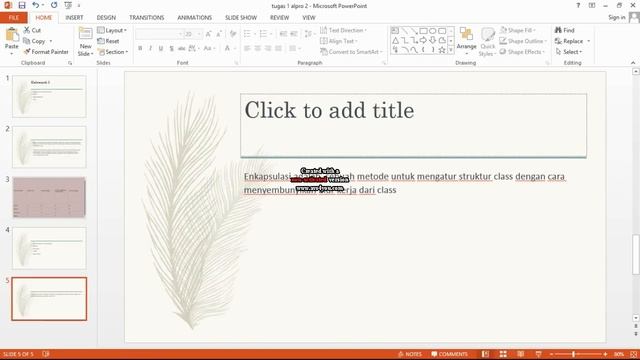Select the star shape in gallery
The image size is (640, 360).
click(x=442, y=50)
